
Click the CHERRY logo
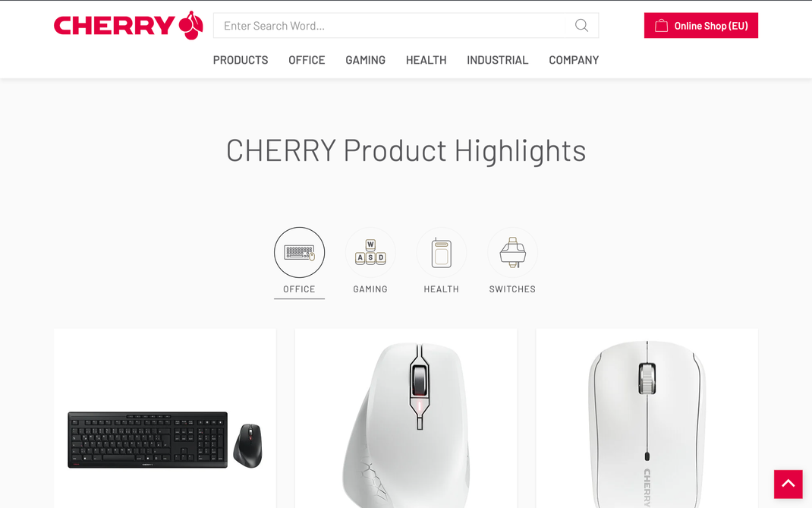pos(128,25)
